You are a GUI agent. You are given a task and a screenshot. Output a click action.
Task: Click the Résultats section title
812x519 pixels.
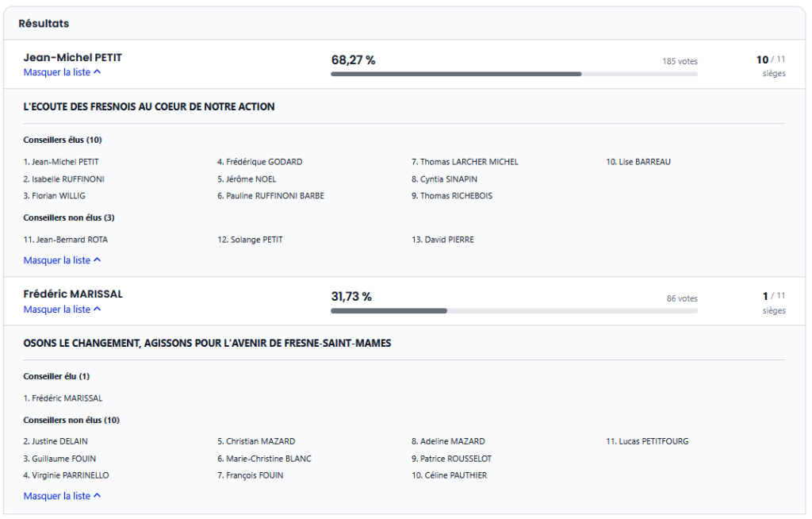point(44,24)
